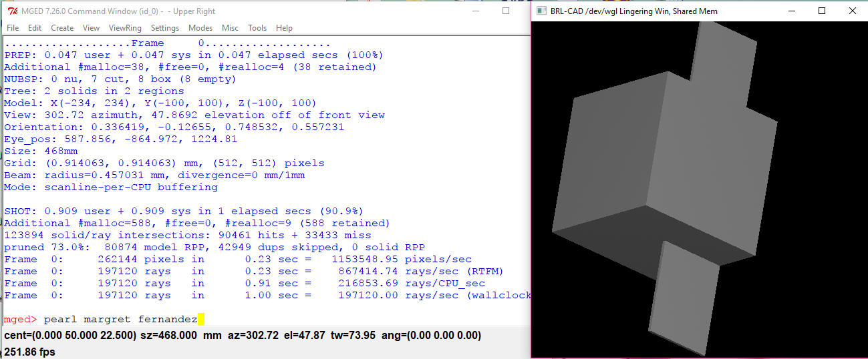Open the Modes menu
The image size is (868, 359).
coord(200,28)
